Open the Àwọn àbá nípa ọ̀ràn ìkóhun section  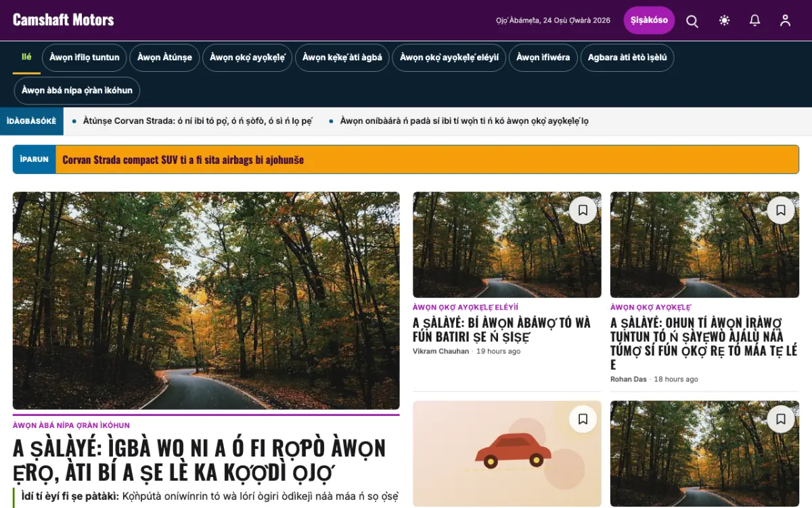click(77, 91)
